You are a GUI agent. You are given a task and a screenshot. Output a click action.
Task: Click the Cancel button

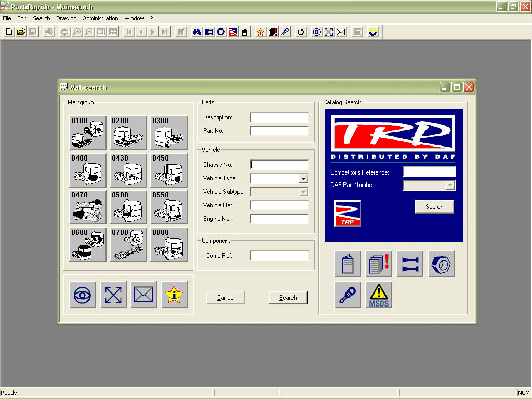225,298
